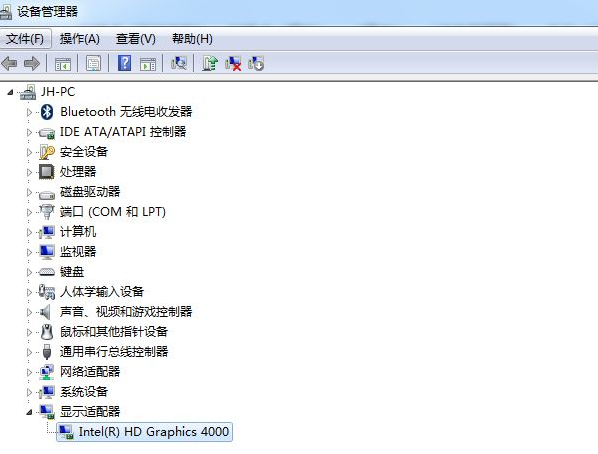Click the 计算机 category icon
This screenshot has height=454, width=598.
point(47,232)
